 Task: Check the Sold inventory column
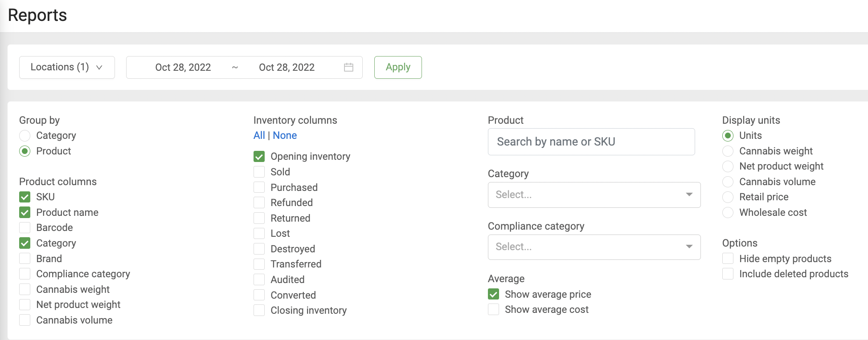coord(259,172)
